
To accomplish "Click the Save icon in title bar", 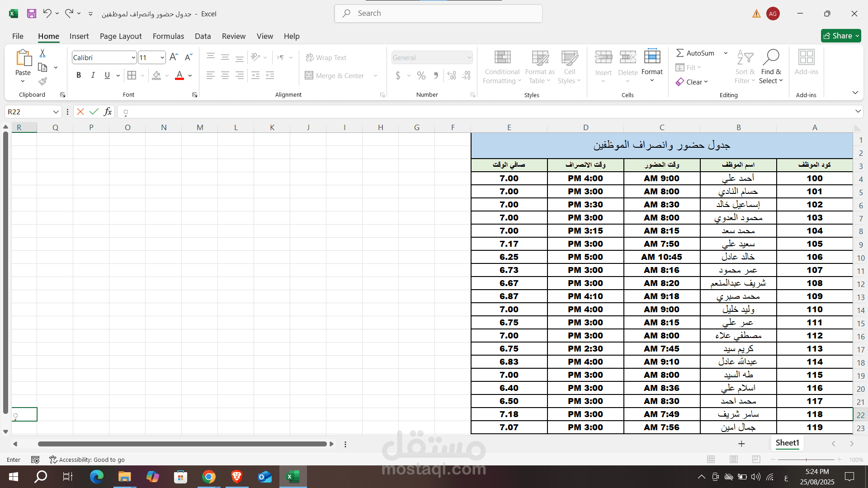I will pyautogui.click(x=31, y=14).
